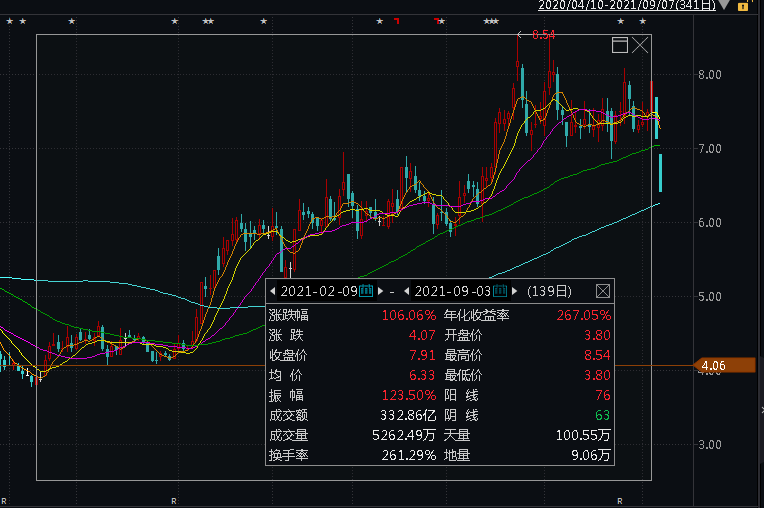Expand the date range dropdown triangle
This screenshot has height=508, width=764.
click(725, 6)
